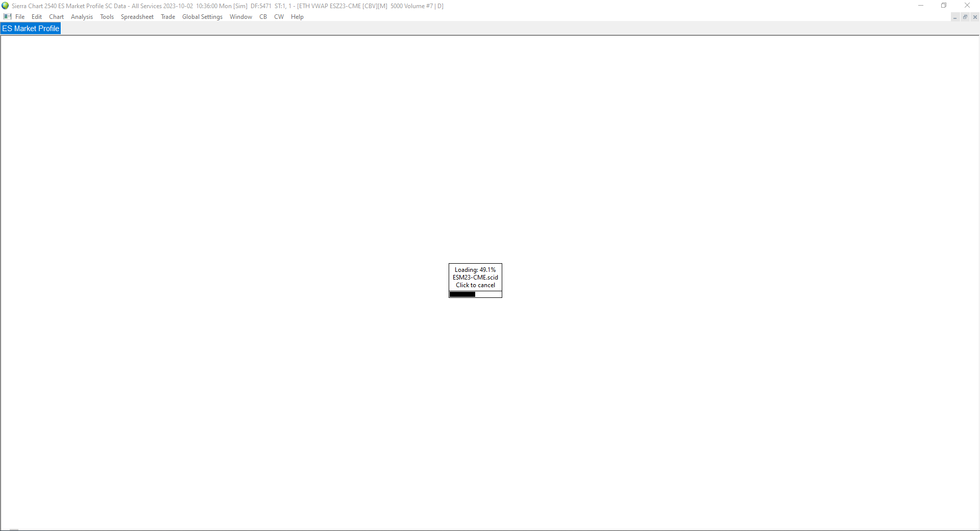
Task: Open the CB menu
Action: 263,17
